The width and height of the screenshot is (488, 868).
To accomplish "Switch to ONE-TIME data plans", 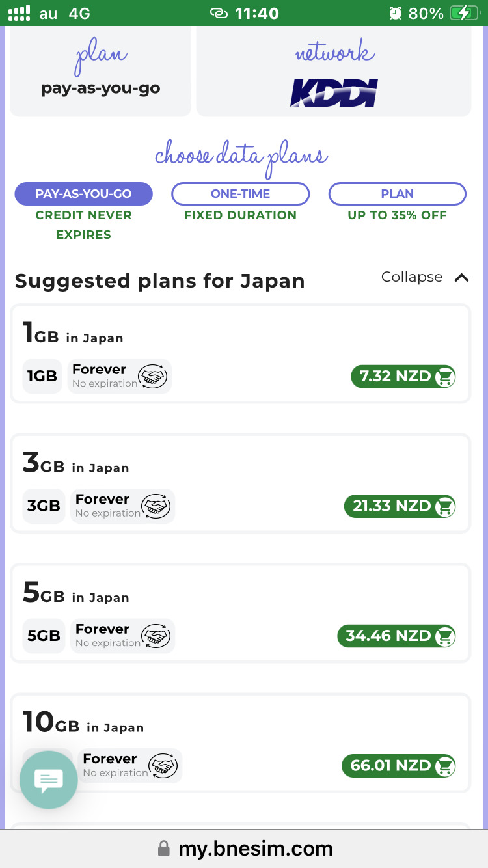I will (240, 194).
